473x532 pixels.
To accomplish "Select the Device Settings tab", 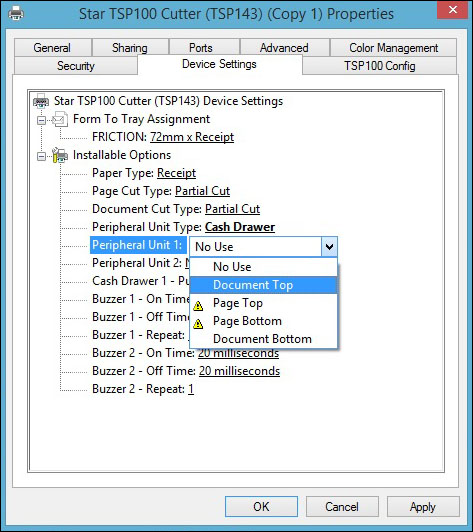I will (x=220, y=64).
